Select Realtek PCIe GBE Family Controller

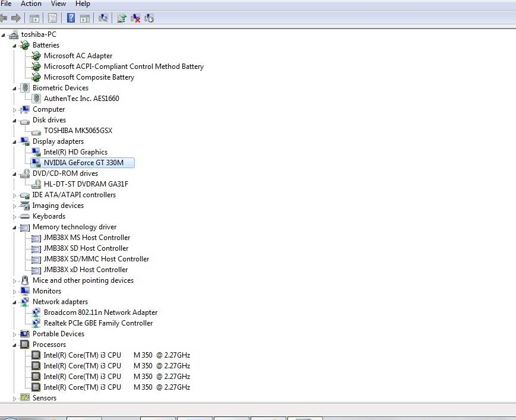click(98, 323)
